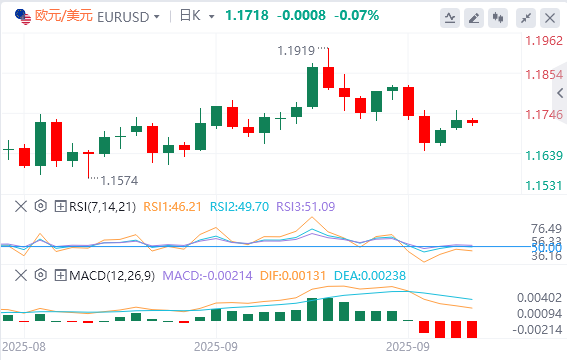Expand RSI panel with plus box
Image resolution: width=567 pixels, height=360 pixels.
(x=60, y=206)
